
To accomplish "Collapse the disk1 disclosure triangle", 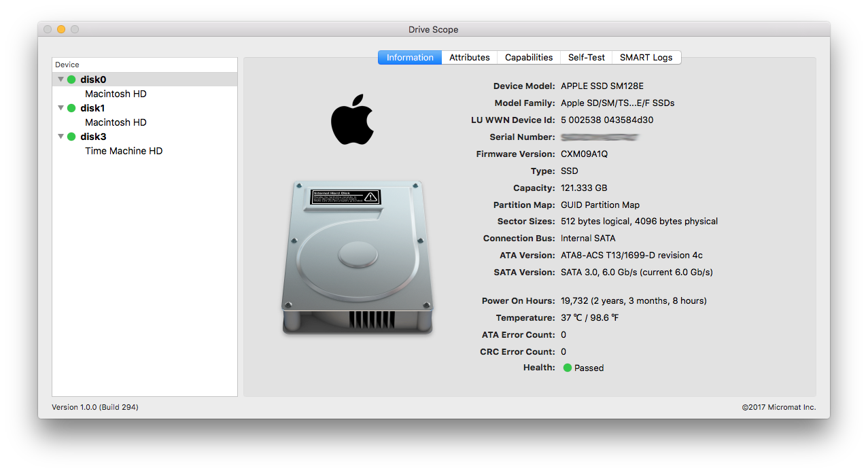I will click(60, 108).
